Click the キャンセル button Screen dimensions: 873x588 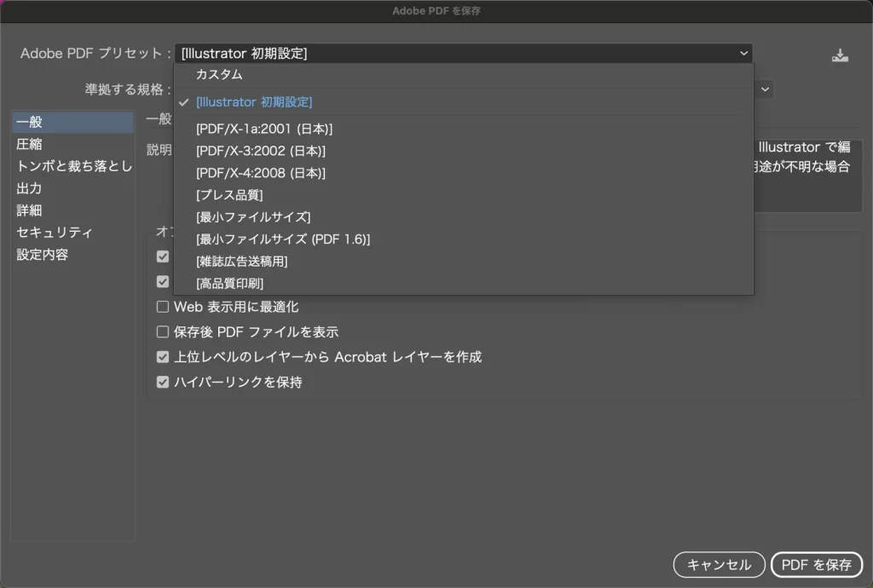point(719,565)
